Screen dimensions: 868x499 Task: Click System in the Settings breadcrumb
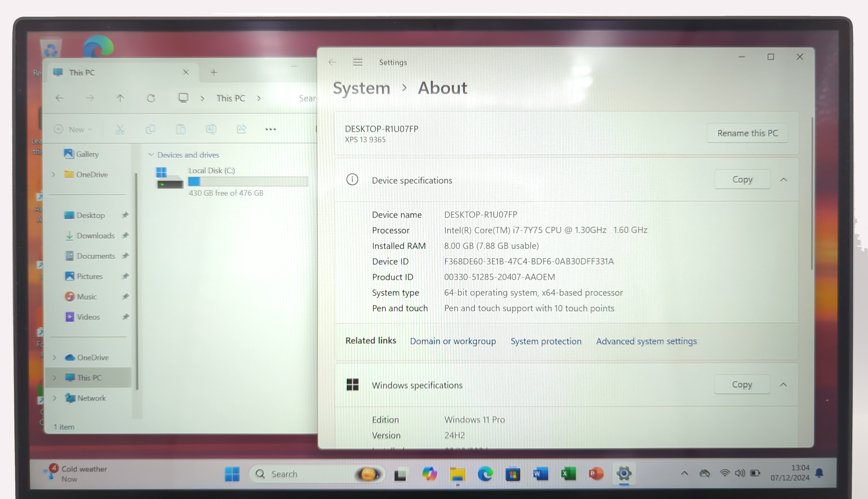pyautogui.click(x=362, y=88)
